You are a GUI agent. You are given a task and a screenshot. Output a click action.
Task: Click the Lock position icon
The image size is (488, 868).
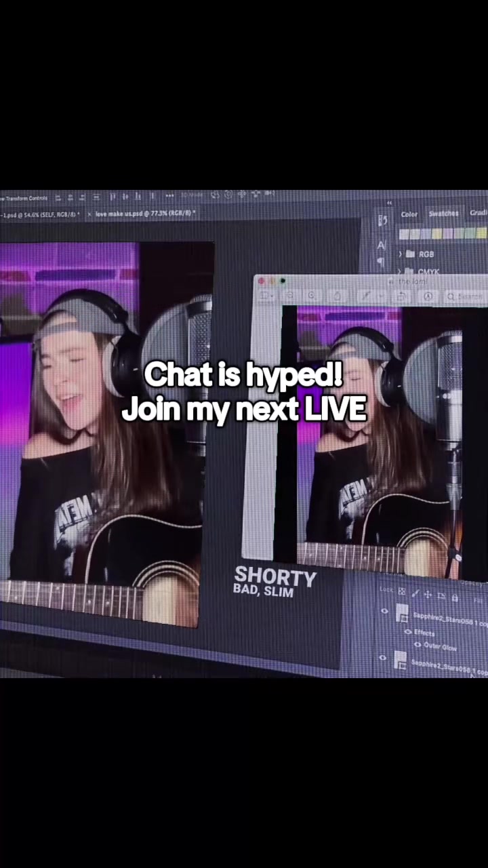(428, 595)
